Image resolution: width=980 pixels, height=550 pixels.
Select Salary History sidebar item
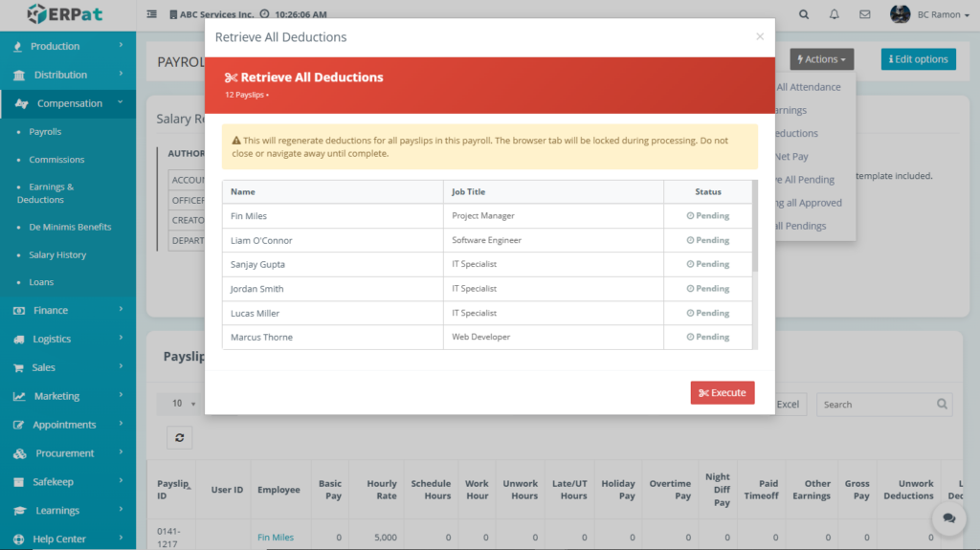[57, 255]
